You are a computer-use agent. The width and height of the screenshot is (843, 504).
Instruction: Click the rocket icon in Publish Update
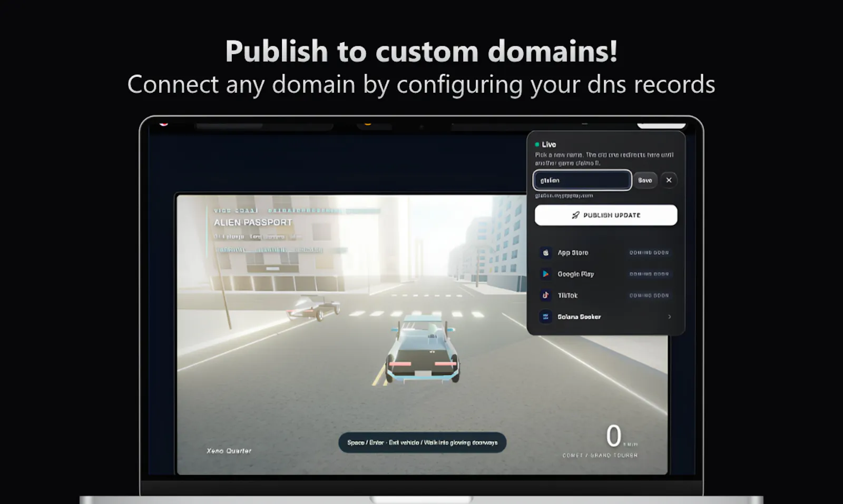coord(575,215)
